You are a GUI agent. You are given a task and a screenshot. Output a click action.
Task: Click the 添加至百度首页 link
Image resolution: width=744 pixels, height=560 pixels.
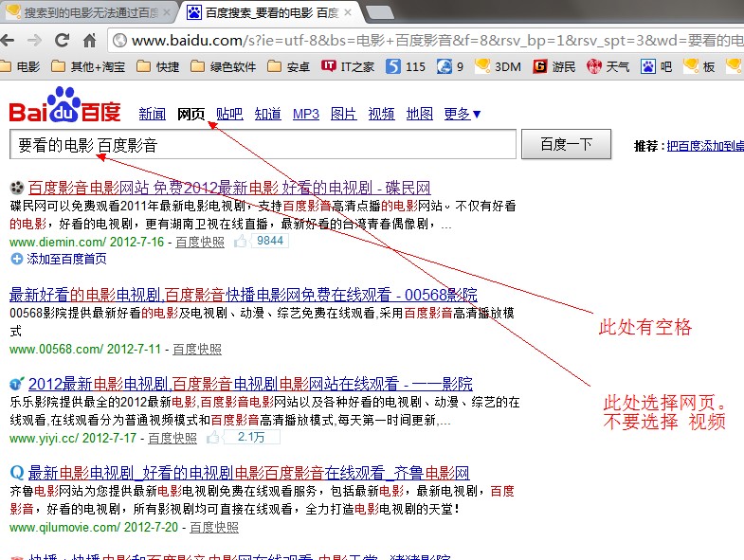click(x=66, y=259)
